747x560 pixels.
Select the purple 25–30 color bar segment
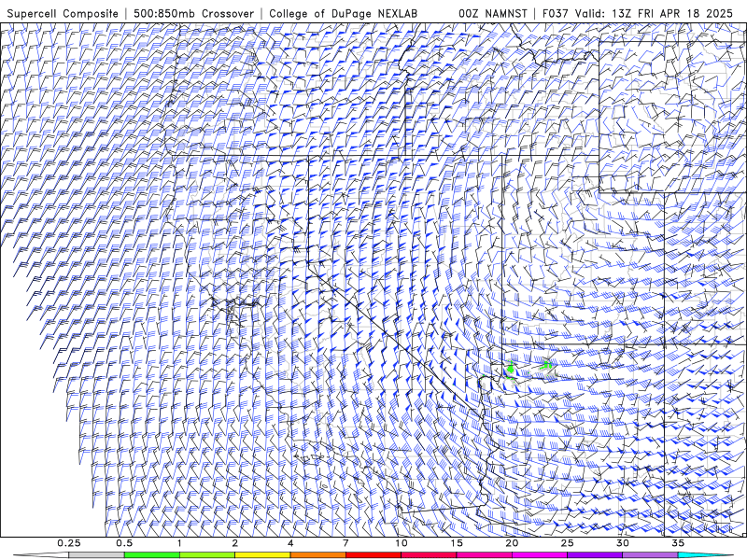tap(595, 555)
